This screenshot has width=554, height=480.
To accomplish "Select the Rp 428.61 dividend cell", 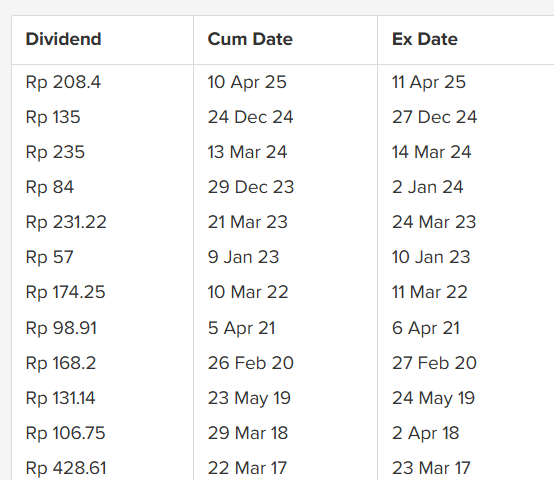I will pos(66,468).
